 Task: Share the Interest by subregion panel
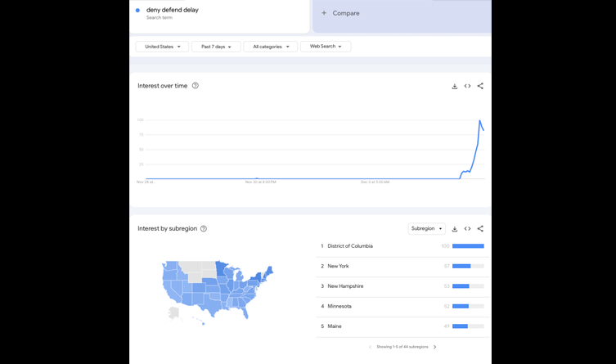480,229
